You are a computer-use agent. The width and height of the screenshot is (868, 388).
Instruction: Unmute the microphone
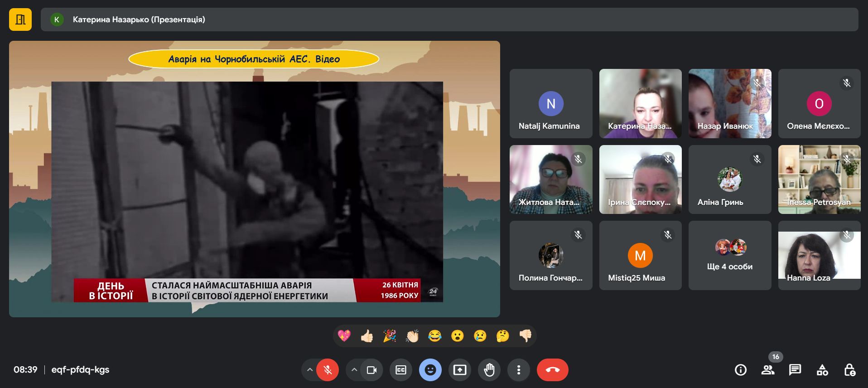pos(328,370)
